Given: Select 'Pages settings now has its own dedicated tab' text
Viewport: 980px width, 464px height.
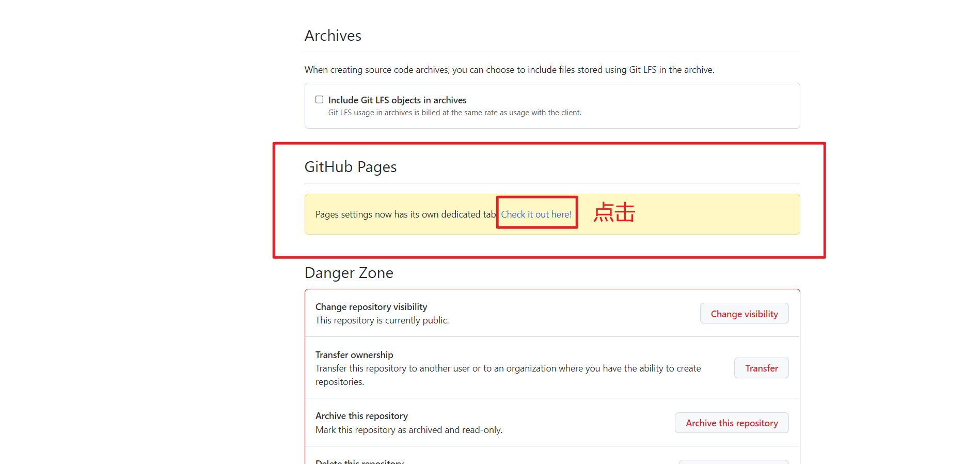Looking at the screenshot, I should (x=406, y=214).
